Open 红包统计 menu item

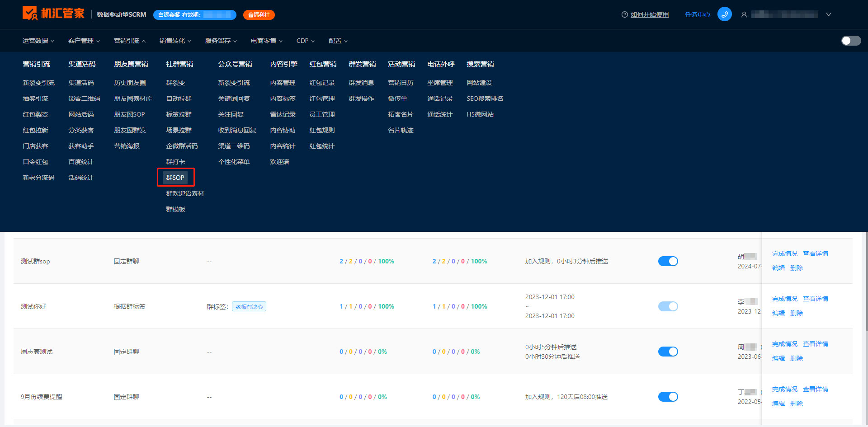point(322,146)
